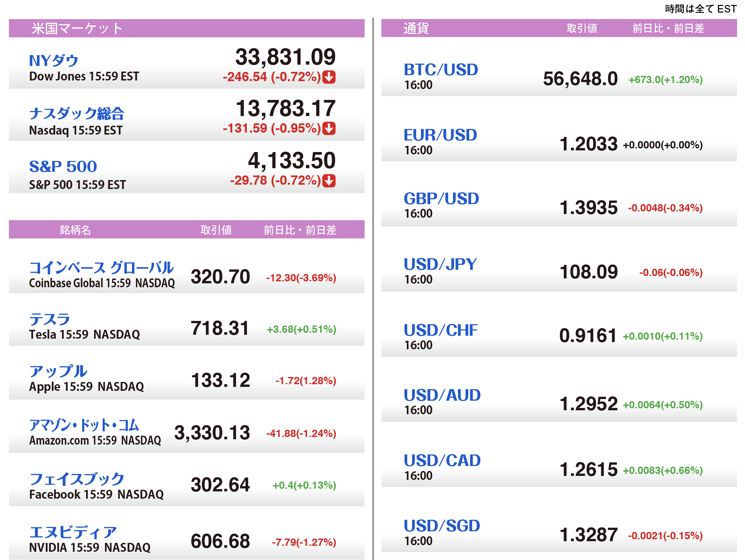This screenshot has height=560, width=745.
Task: Click the テスラ stock name
Action: click(49, 319)
